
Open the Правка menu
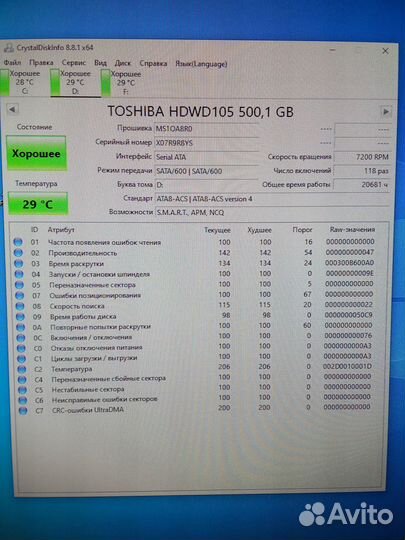[x=41, y=63]
